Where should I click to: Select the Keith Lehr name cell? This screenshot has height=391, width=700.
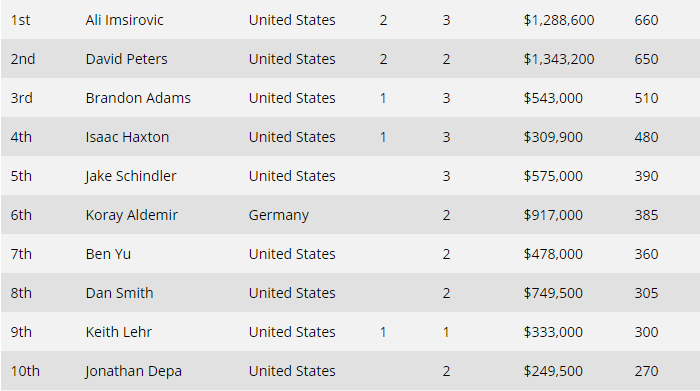(x=119, y=332)
